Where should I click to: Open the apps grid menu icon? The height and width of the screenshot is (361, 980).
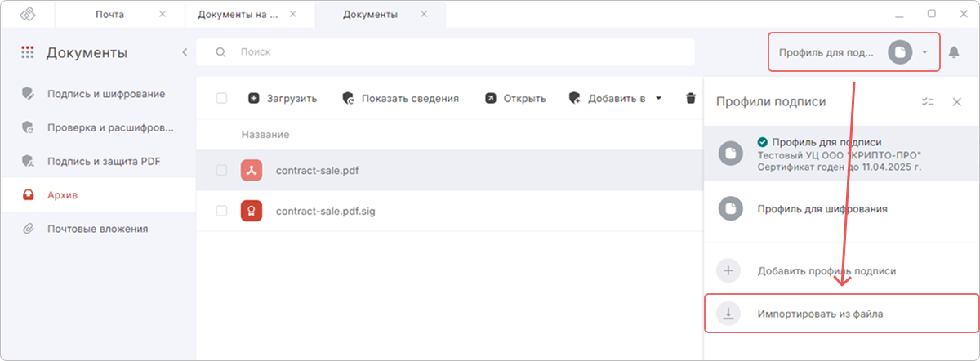coord(28,53)
